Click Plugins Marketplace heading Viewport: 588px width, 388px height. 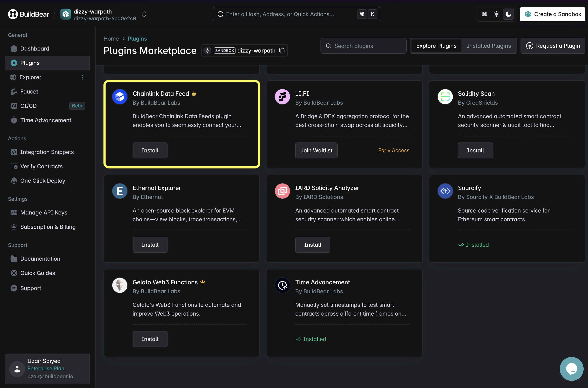(150, 51)
